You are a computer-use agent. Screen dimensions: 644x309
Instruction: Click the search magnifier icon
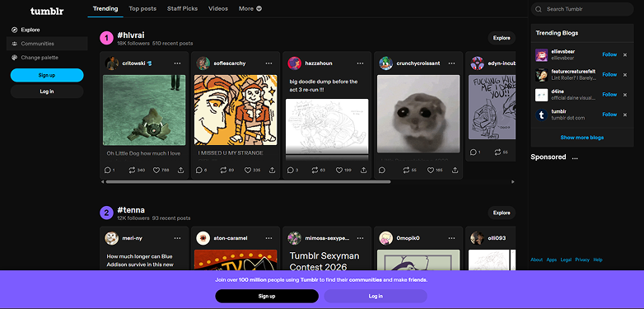[x=539, y=9]
